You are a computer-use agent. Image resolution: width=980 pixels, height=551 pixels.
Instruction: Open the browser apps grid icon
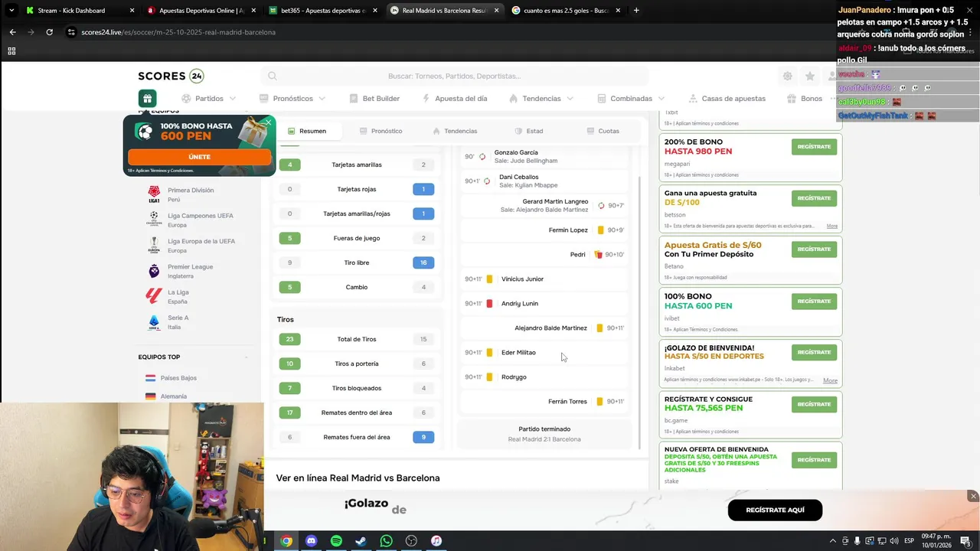point(11,51)
